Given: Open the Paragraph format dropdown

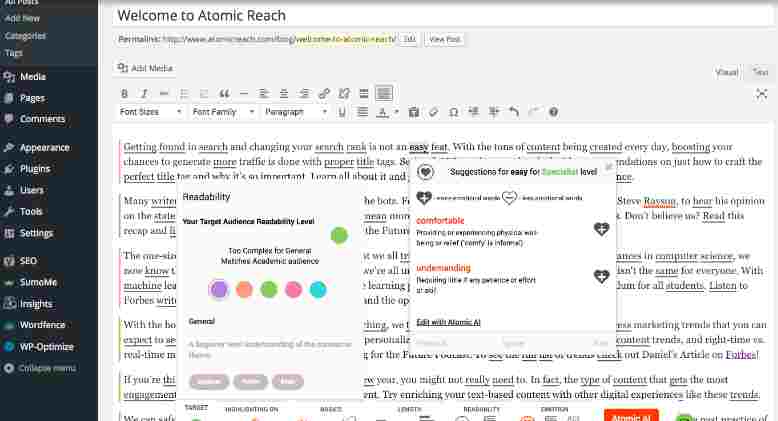Looking at the screenshot, I should 296,112.
